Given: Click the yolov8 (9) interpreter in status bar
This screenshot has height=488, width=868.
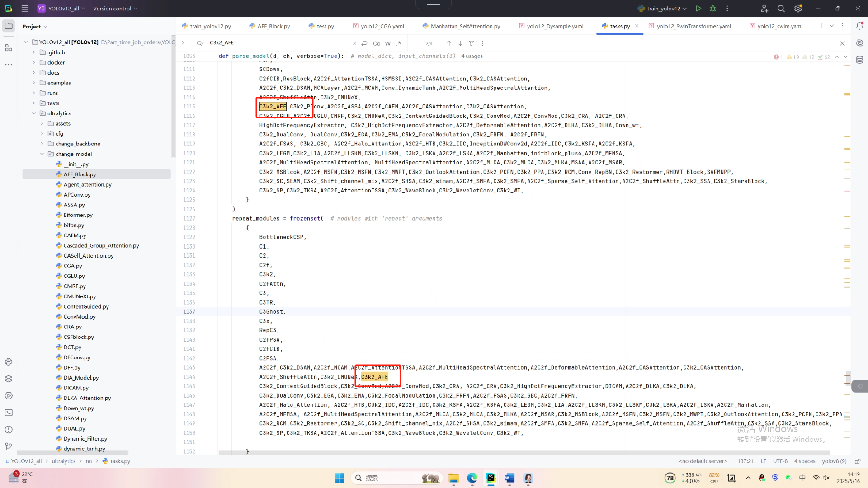Looking at the screenshot, I should 834,461.
